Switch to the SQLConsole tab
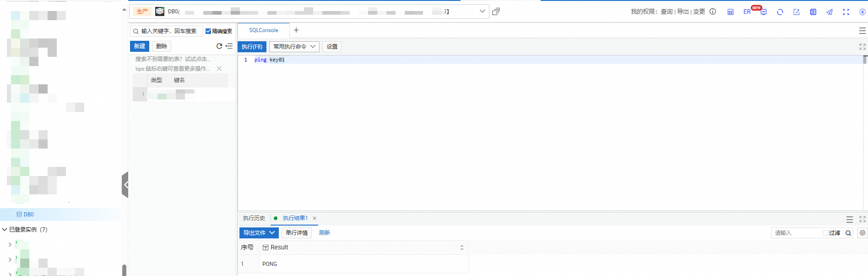 click(x=264, y=30)
